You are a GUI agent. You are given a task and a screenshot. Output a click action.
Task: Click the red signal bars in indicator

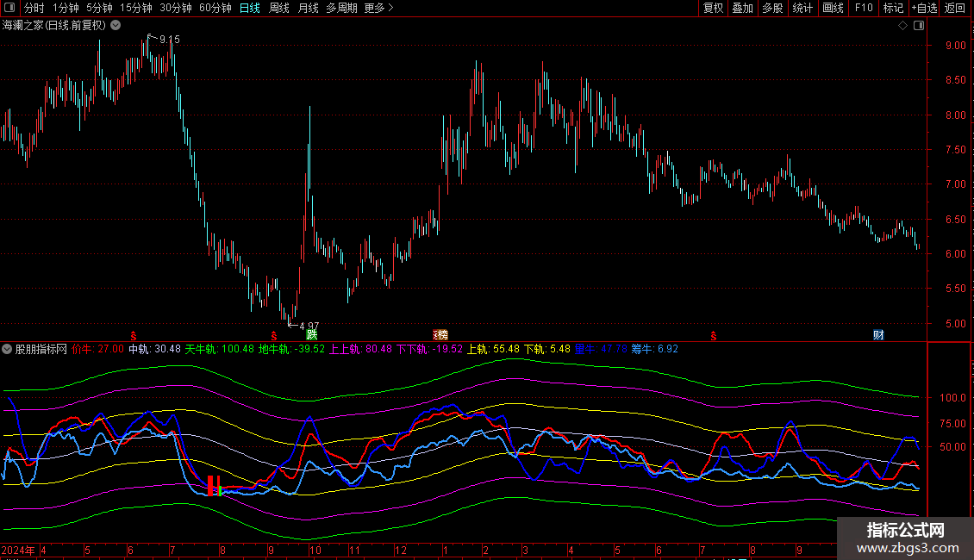pos(215,485)
